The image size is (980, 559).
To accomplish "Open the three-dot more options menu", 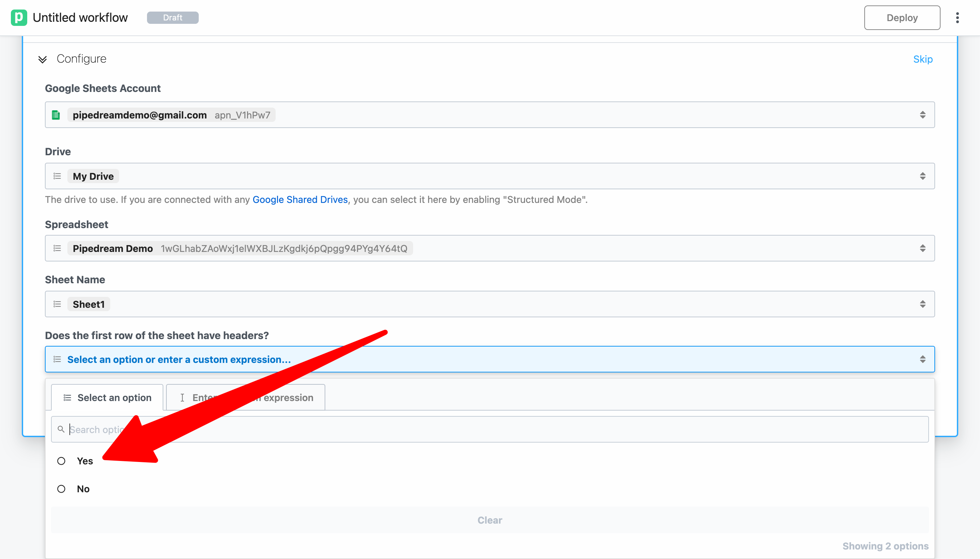I will tap(957, 18).
